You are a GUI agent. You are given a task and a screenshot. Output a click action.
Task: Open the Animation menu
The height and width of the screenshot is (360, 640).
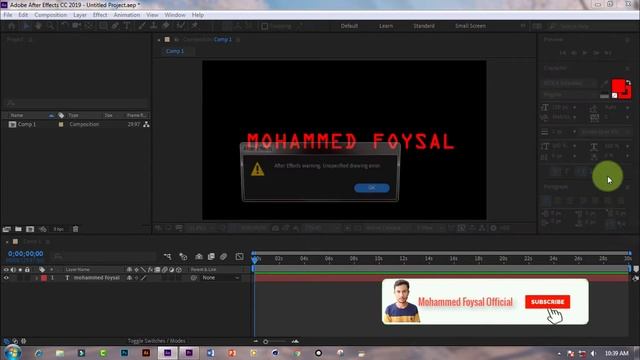[127, 15]
